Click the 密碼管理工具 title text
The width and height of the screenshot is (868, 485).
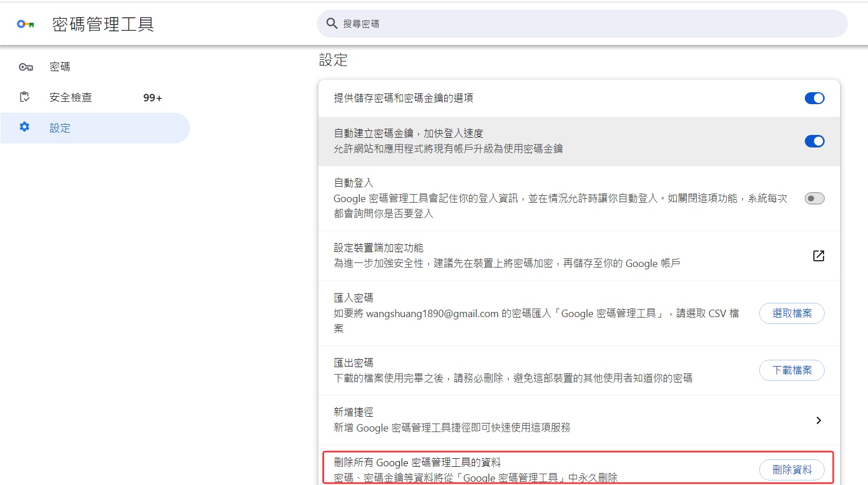coord(103,24)
